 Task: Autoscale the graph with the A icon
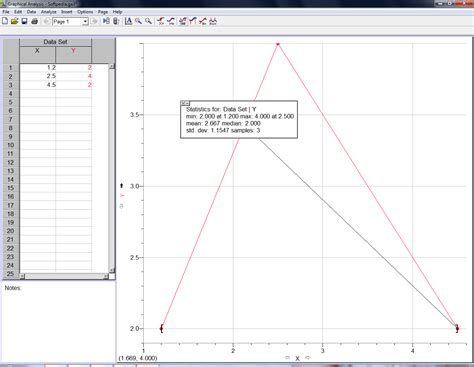click(128, 21)
